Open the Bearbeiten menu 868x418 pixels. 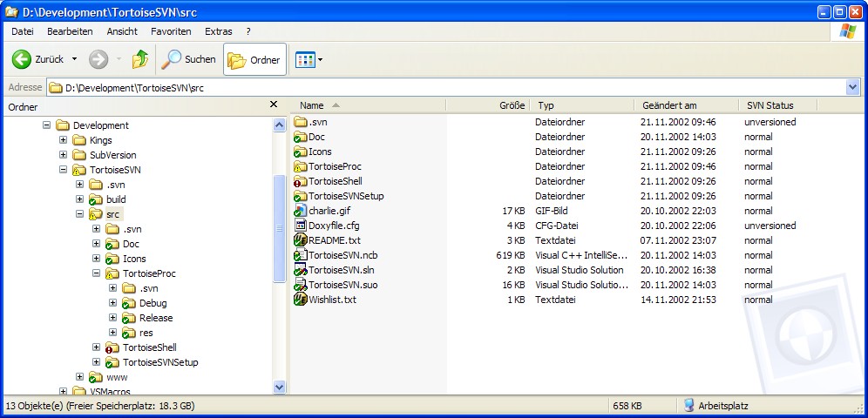point(70,31)
